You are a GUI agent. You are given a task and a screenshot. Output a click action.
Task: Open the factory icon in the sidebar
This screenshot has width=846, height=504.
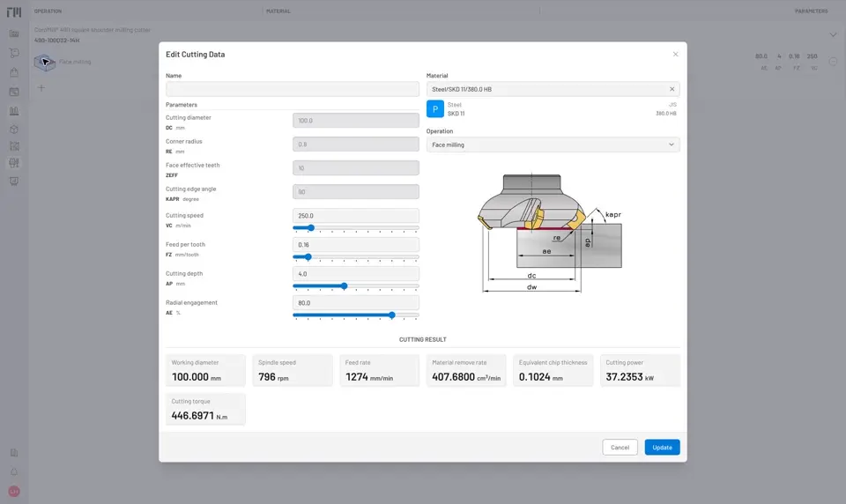click(14, 33)
